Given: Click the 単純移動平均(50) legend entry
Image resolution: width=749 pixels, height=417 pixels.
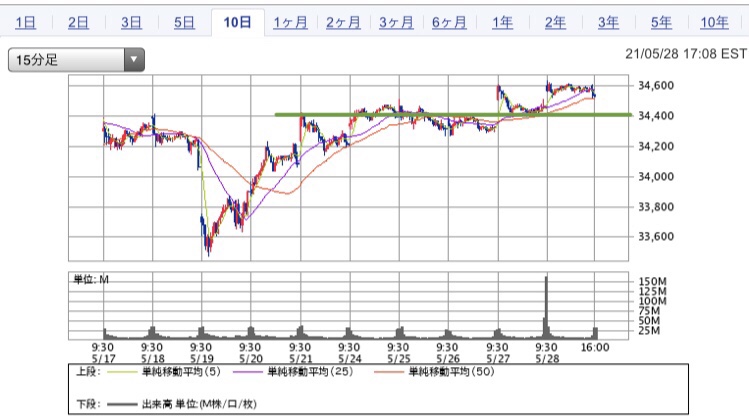Looking at the screenshot, I should click(x=451, y=372).
